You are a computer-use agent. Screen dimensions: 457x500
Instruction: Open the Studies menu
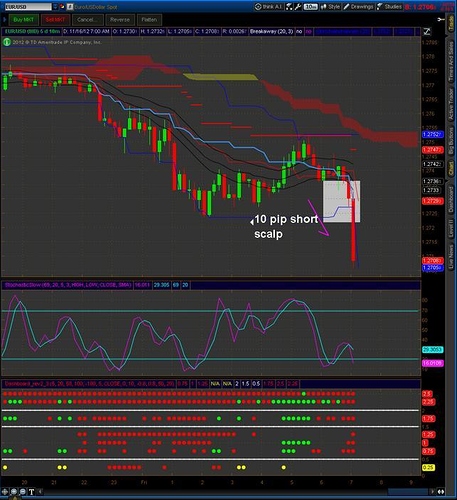[389, 7]
